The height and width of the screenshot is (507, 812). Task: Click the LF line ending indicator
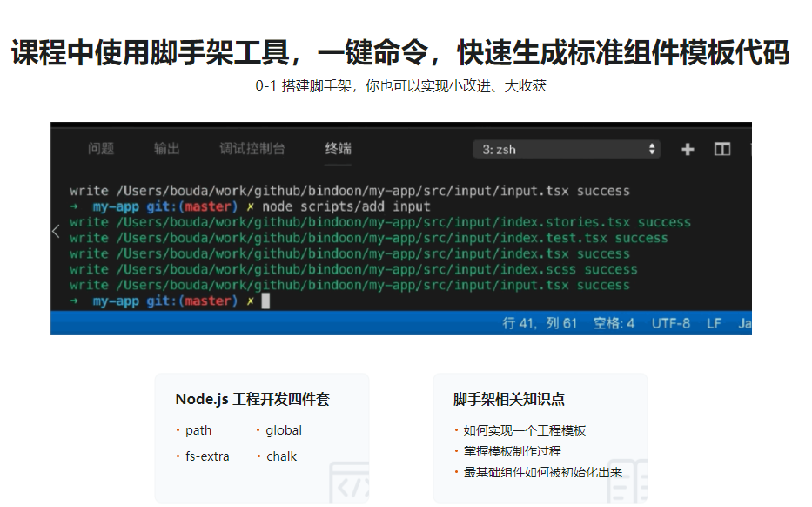714,323
